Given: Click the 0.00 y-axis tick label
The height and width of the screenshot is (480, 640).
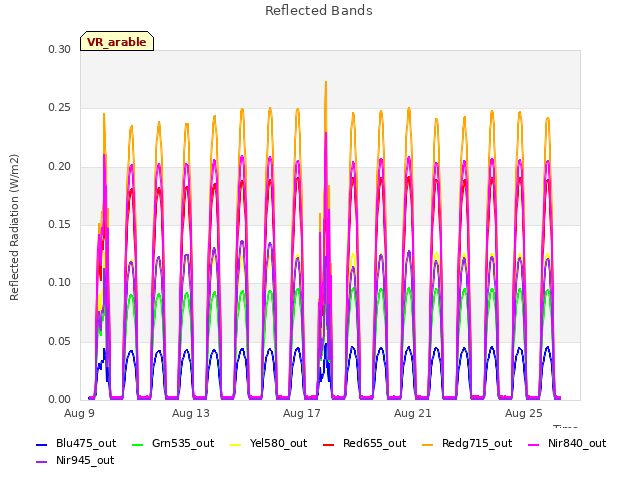Looking at the screenshot, I should point(59,400).
